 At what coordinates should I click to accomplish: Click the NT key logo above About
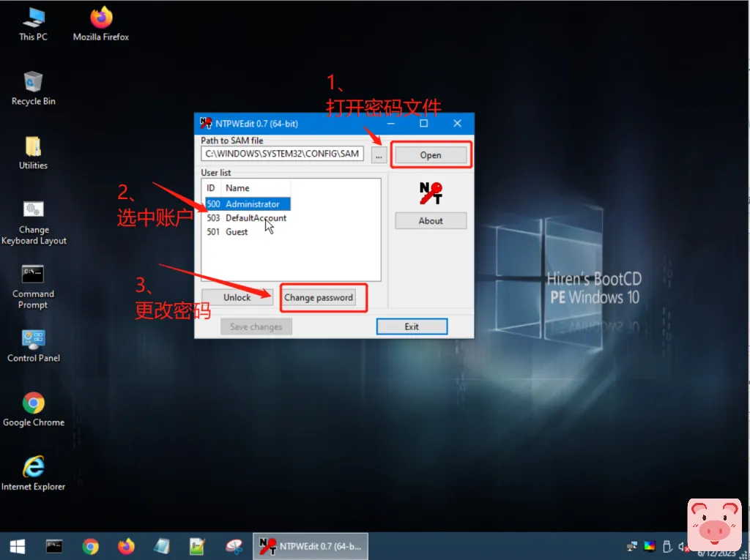(x=431, y=193)
